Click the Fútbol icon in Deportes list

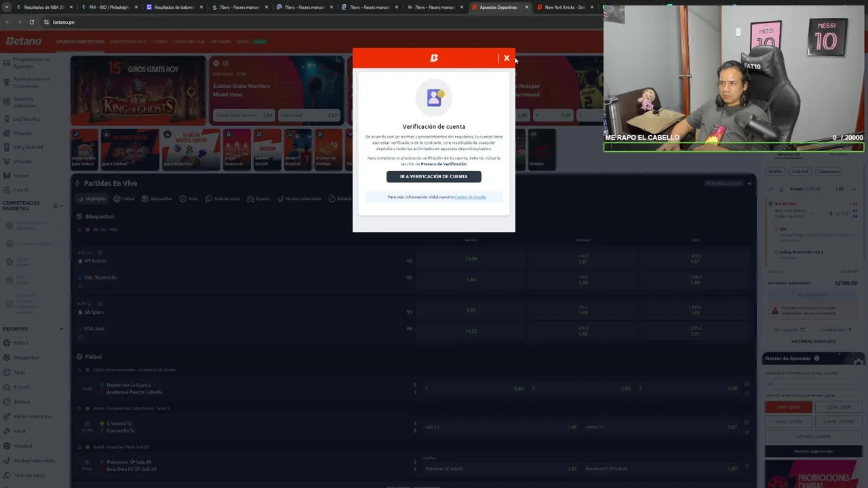tap(7, 343)
